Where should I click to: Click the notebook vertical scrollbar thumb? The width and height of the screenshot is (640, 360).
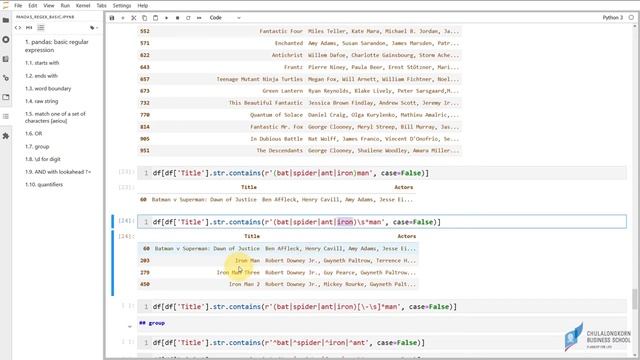634,299
